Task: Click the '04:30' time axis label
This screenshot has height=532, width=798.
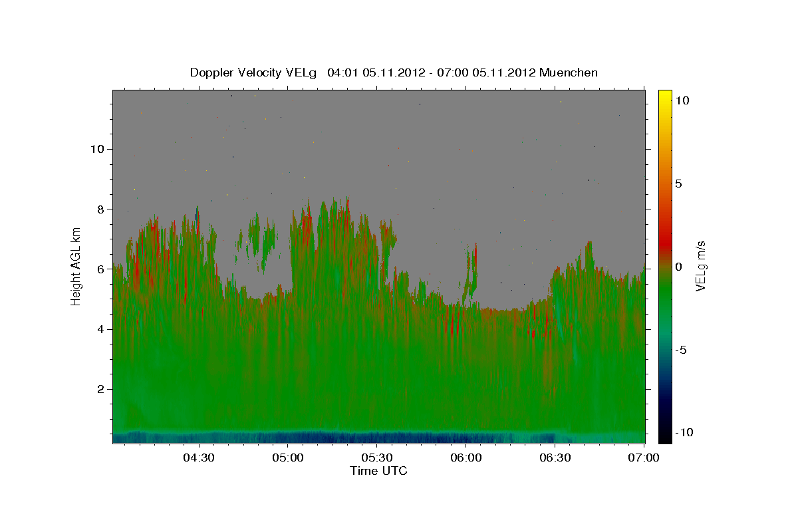Action: pos(198,458)
